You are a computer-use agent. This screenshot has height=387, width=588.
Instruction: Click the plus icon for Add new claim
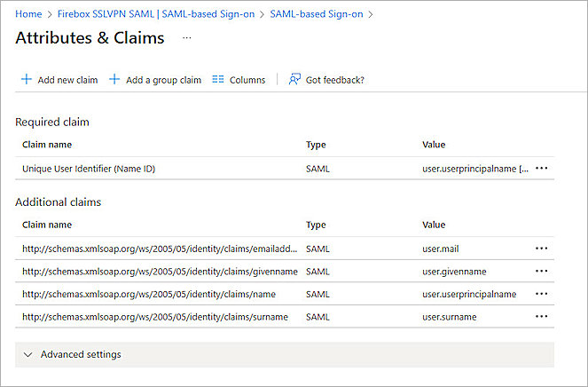pos(27,80)
